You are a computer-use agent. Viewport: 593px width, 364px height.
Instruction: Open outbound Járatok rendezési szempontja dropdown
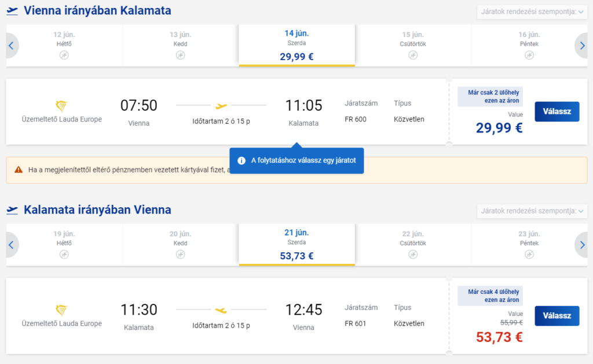[x=532, y=12]
